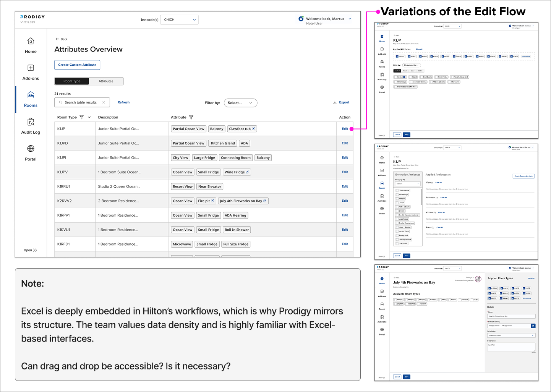This screenshot has height=392, width=551.
Task: Select the Room Type tab in the toggle
Action: click(x=72, y=81)
